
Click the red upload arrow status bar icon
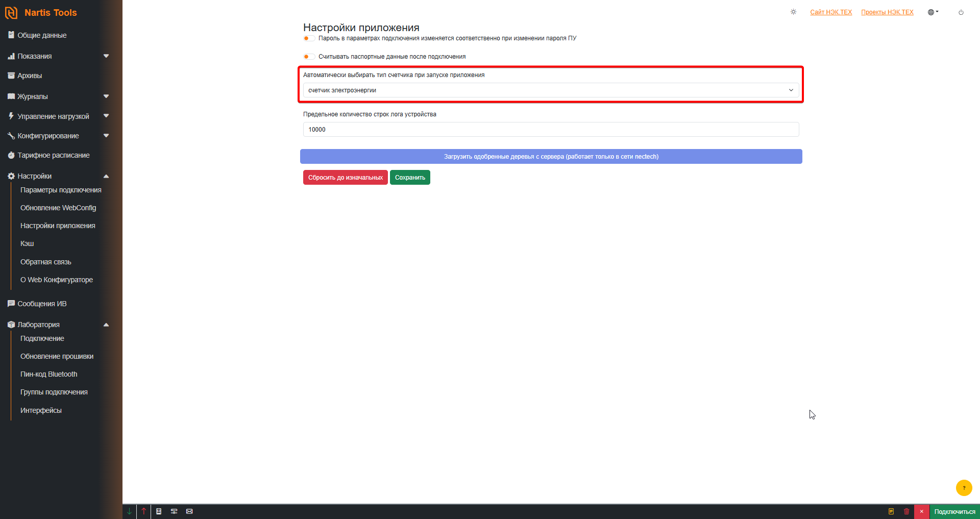pyautogui.click(x=143, y=511)
